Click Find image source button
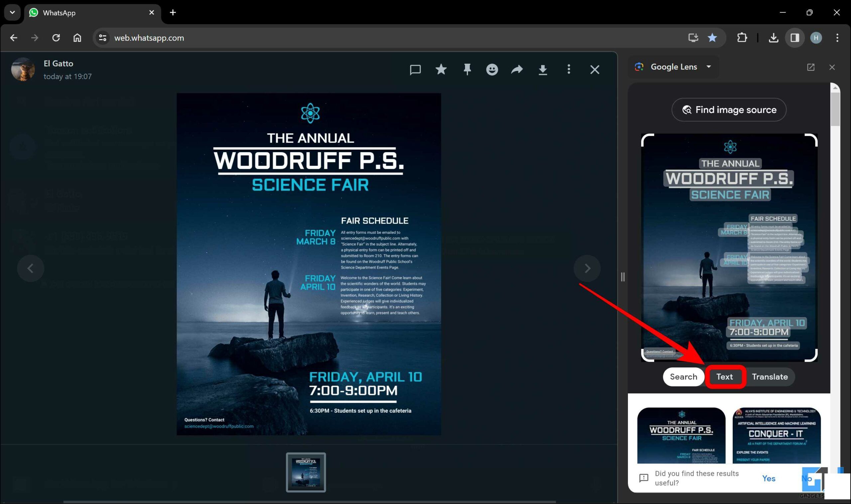The image size is (851, 504). 729,109
